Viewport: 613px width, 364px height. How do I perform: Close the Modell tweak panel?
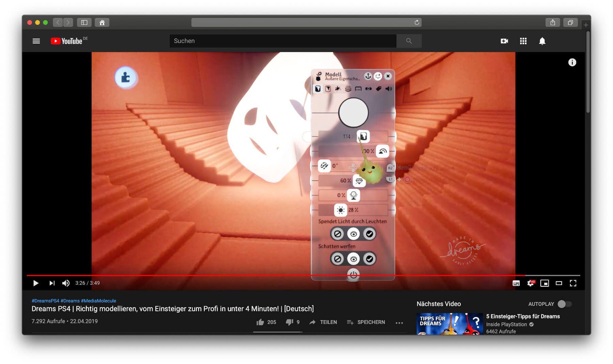click(388, 76)
